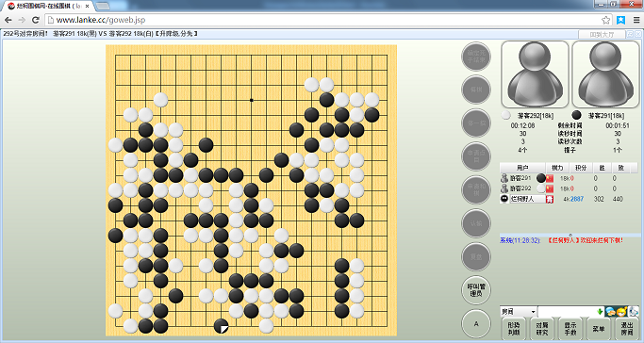Click the round 'A' button

click(x=476, y=324)
